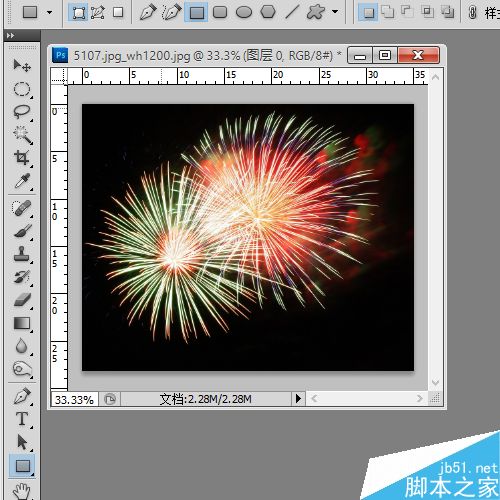Expand the collapsed toolbox double-arrow
Screen dimensions: 500x500
pos(10,35)
